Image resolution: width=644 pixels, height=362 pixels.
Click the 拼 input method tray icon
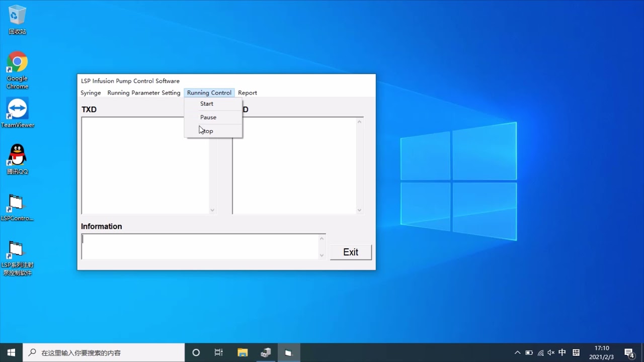click(576, 353)
